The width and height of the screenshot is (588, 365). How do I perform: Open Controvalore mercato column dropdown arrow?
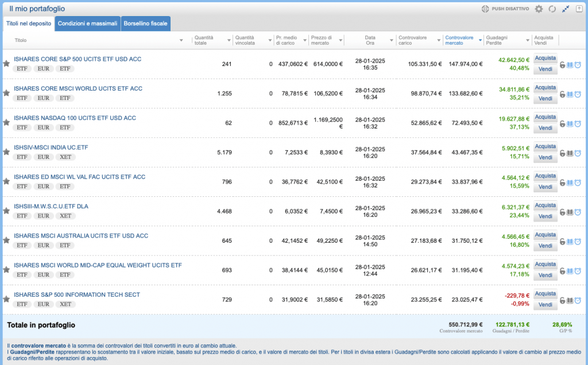tap(481, 41)
